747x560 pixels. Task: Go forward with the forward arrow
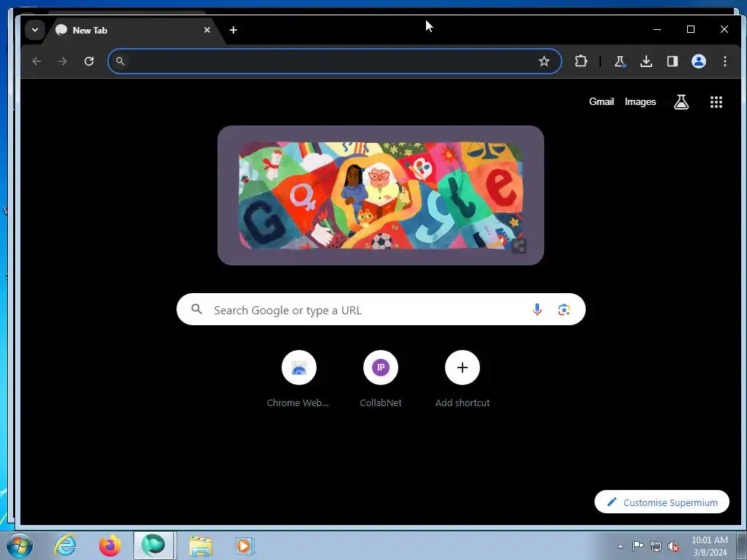pyautogui.click(x=63, y=61)
